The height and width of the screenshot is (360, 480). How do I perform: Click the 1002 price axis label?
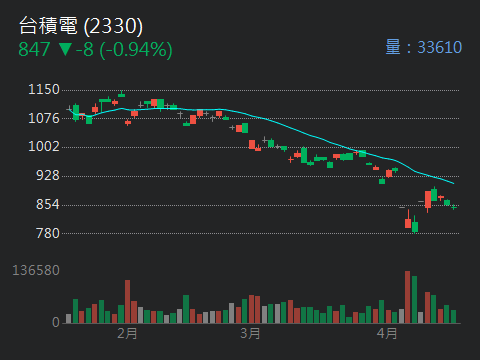[44, 146]
